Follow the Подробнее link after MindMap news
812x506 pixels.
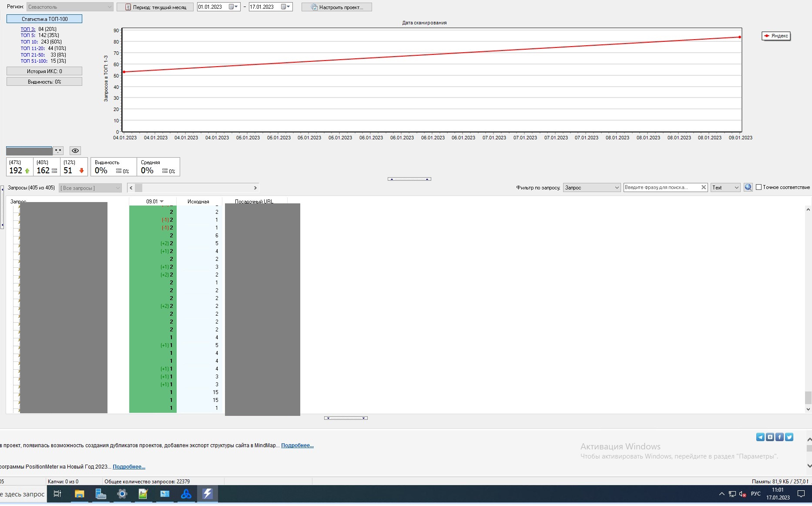click(x=297, y=445)
